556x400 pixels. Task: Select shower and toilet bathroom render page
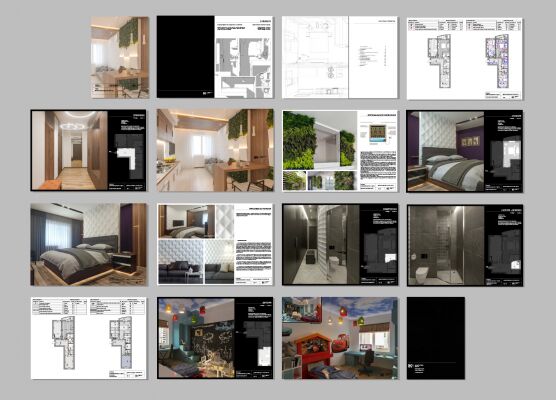(465, 245)
